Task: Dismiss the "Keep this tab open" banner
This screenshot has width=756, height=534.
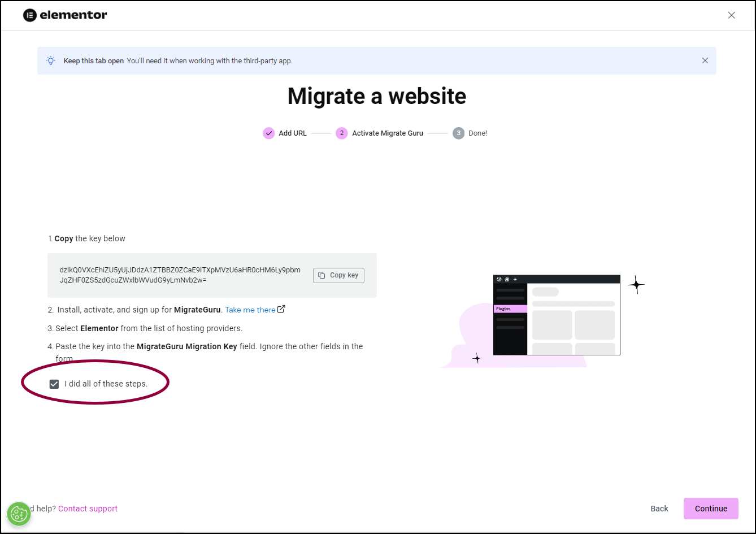Action: [x=705, y=60]
